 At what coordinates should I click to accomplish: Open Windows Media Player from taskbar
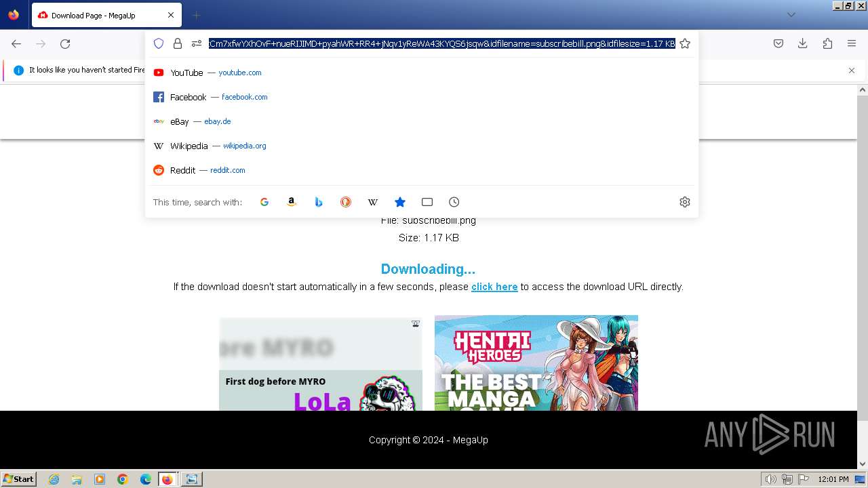100,479
